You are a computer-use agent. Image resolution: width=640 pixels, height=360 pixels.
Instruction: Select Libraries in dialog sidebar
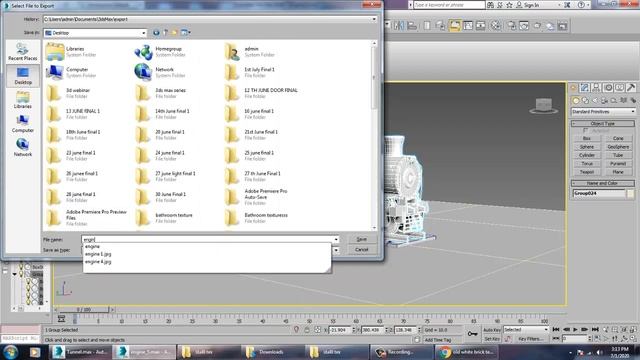tap(23, 100)
